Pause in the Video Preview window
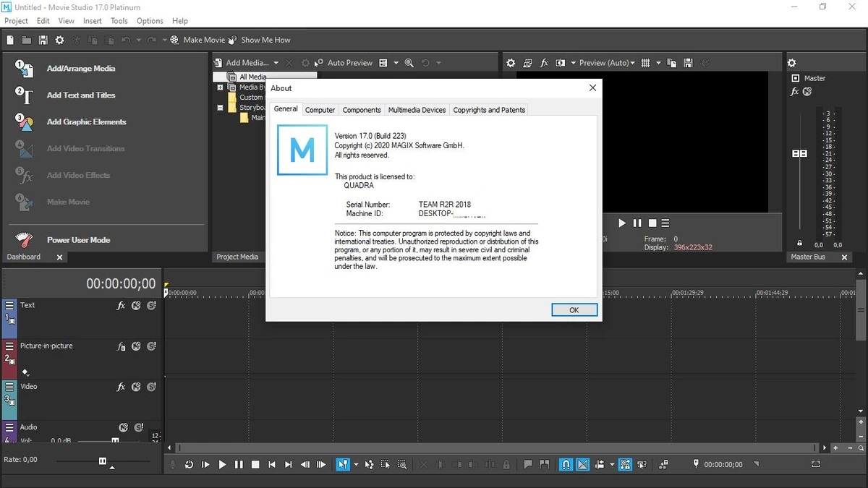Screen dimensions: 868x488 (x=637, y=223)
